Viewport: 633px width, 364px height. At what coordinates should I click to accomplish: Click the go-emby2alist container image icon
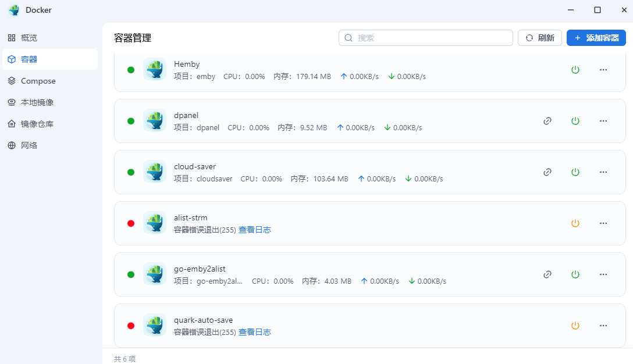155,274
